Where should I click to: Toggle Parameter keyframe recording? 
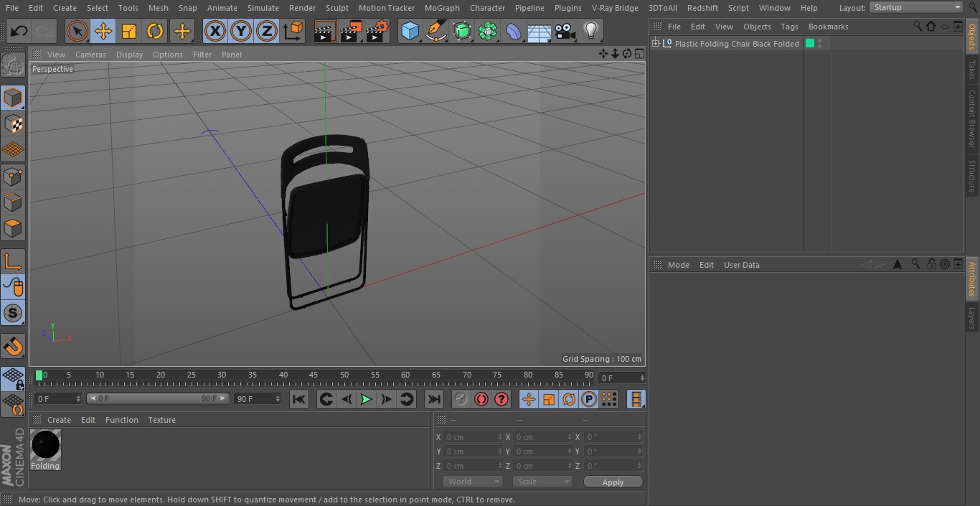point(589,399)
